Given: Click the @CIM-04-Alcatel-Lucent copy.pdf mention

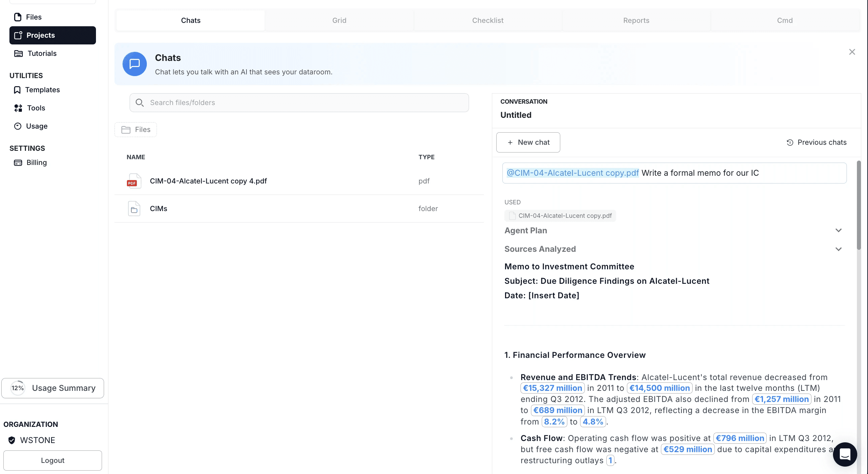Looking at the screenshot, I should (x=573, y=173).
